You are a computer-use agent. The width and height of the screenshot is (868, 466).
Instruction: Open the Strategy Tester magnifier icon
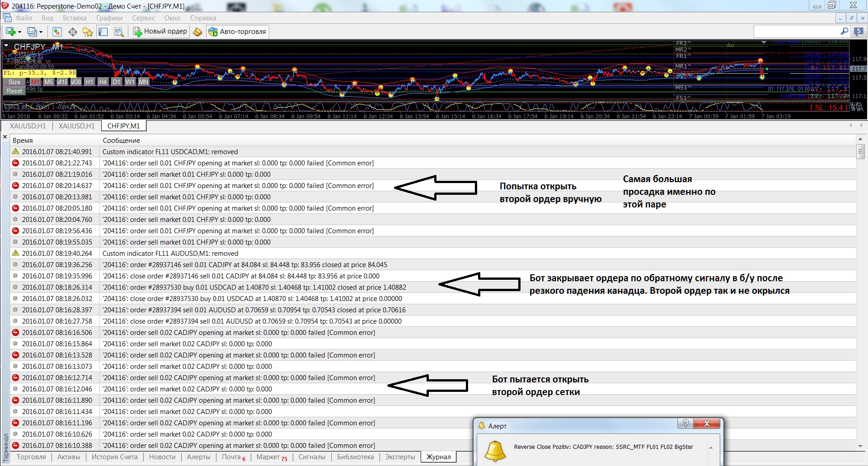118,32
